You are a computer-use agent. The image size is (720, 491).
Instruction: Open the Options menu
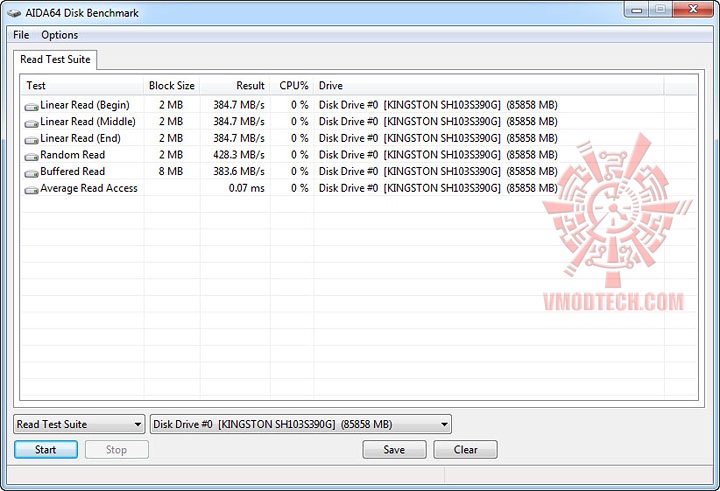point(60,35)
